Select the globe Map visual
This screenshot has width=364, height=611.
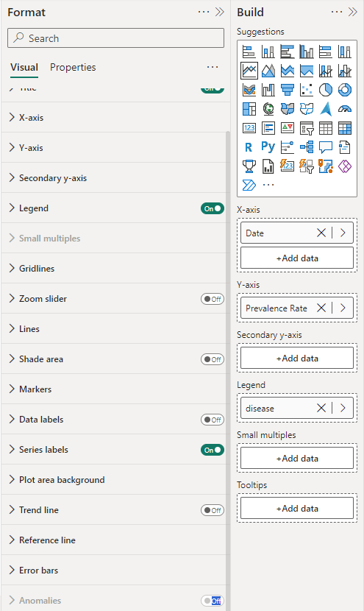268,109
